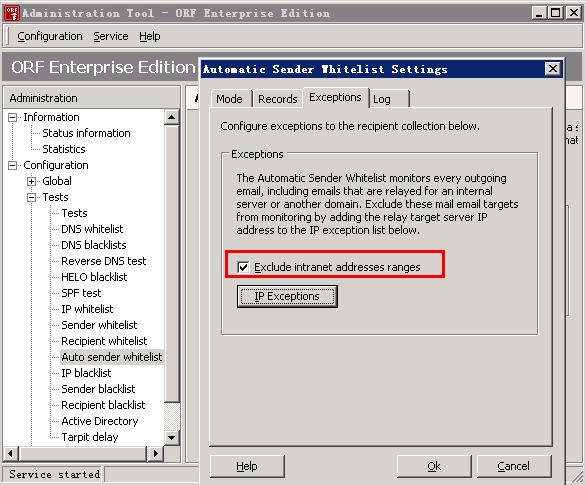Screen dimensions: 586x485
Task: Select Global in the tree
Action: pos(57,181)
